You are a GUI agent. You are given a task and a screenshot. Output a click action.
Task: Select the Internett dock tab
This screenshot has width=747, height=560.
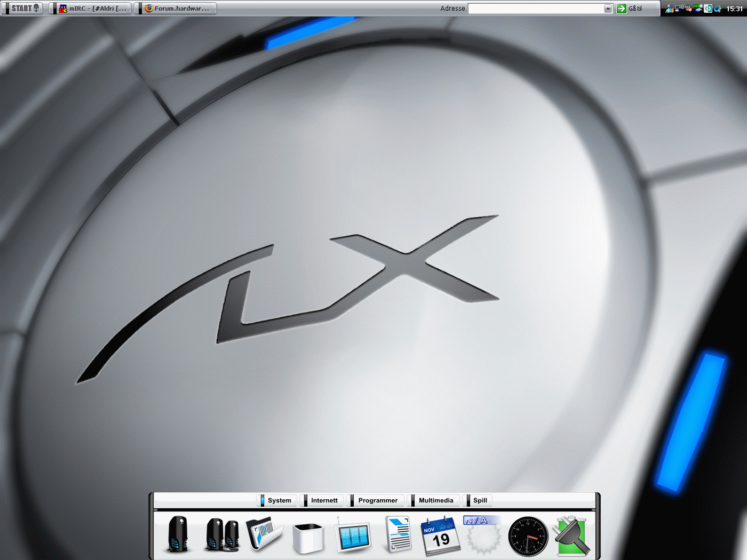(321, 500)
